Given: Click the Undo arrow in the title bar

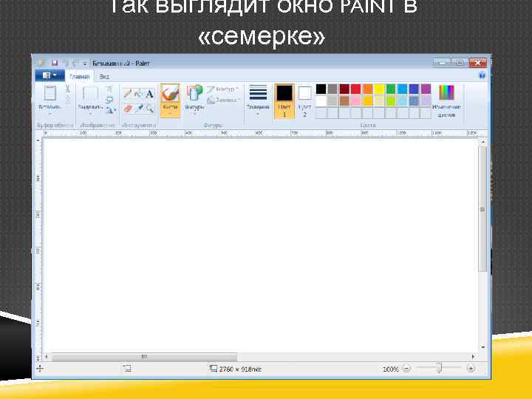Looking at the screenshot, I should pos(66,63).
